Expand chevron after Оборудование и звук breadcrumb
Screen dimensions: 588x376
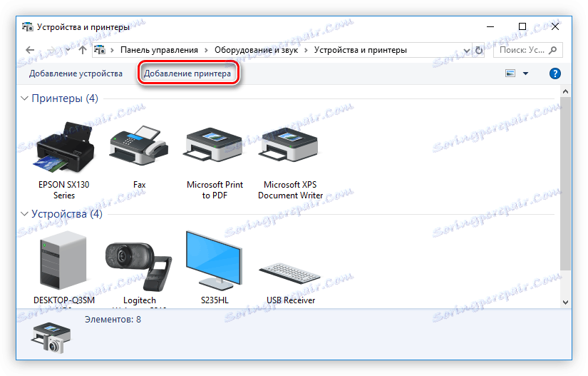pyautogui.click(x=306, y=50)
